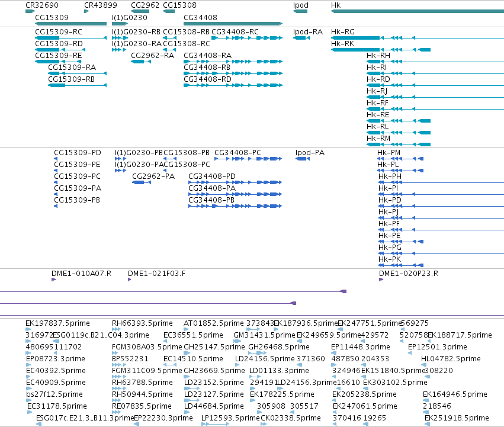The image size is (504, 427).
Task: Choose protein CG34408-PB
Action: point(211,200)
